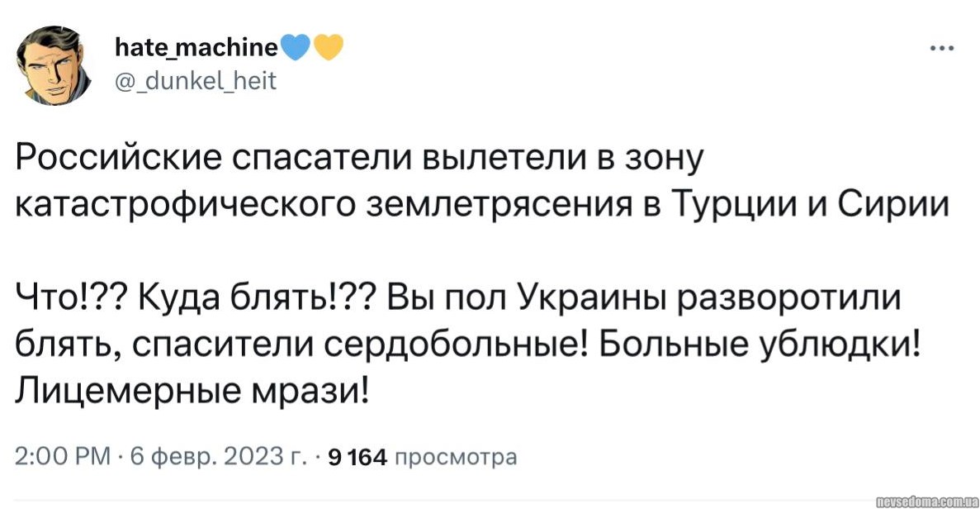Image resolution: width=980 pixels, height=509 pixels.
Task: Open the nevsedoma.com.ua watermark link
Action: (x=926, y=501)
